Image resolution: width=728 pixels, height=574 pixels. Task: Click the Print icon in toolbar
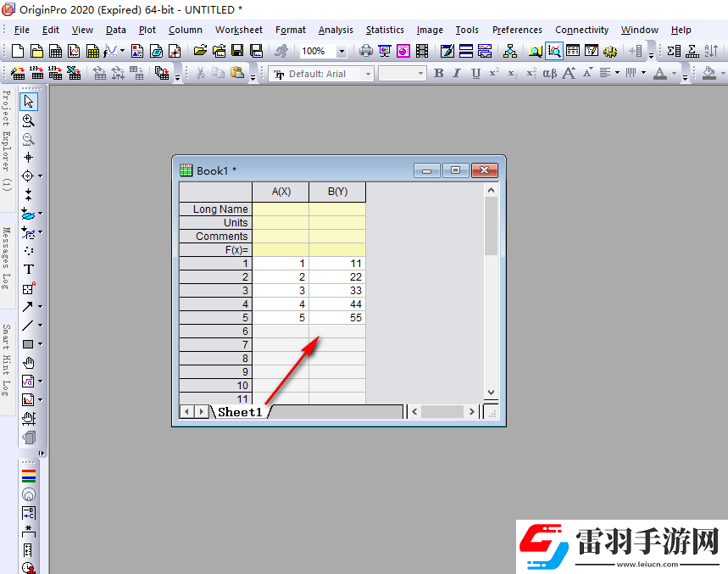366,51
